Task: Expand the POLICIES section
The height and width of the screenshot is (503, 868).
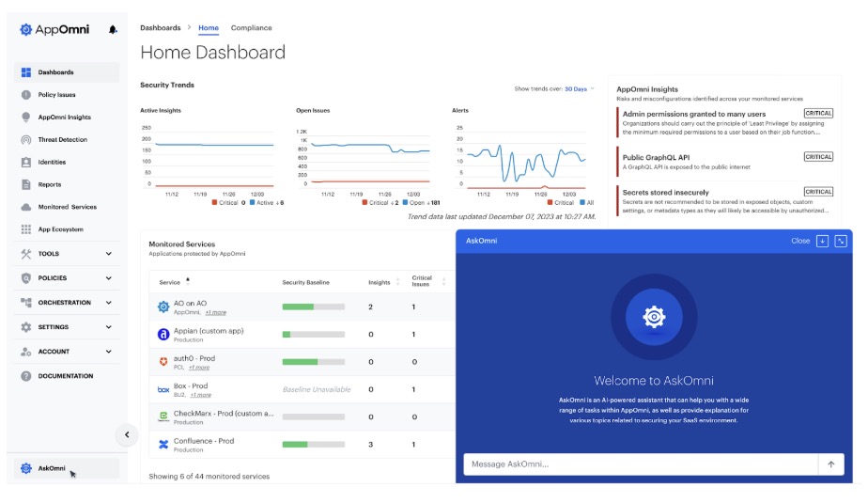Action: [66, 278]
